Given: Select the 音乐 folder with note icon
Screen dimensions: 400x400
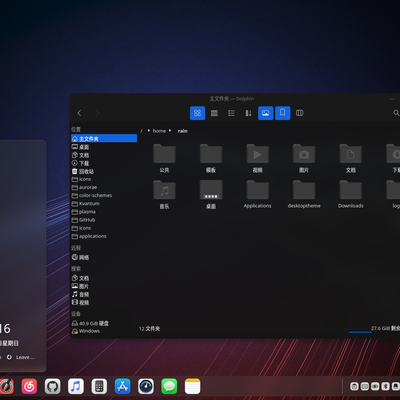Looking at the screenshot, I should pos(164,194).
